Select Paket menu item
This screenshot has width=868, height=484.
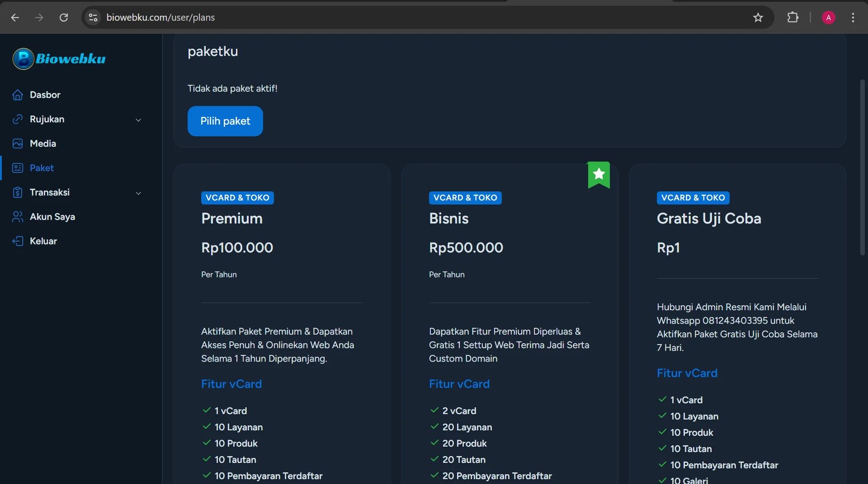pyautogui.click(x=42, y=168)
